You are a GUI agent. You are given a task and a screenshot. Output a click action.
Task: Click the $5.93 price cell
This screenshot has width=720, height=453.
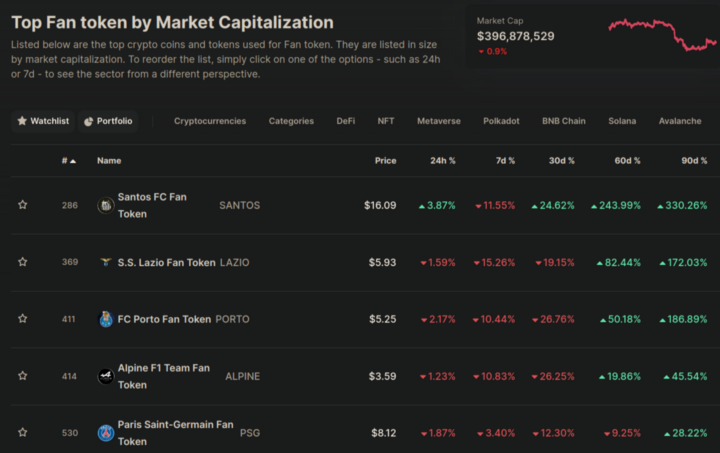tap(382, 263)
